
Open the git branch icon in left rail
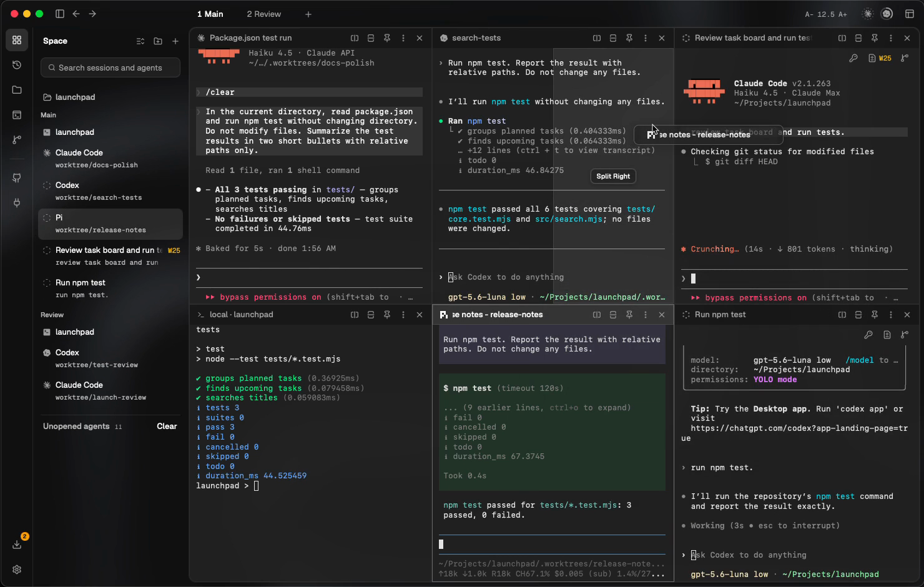[17, 140]
